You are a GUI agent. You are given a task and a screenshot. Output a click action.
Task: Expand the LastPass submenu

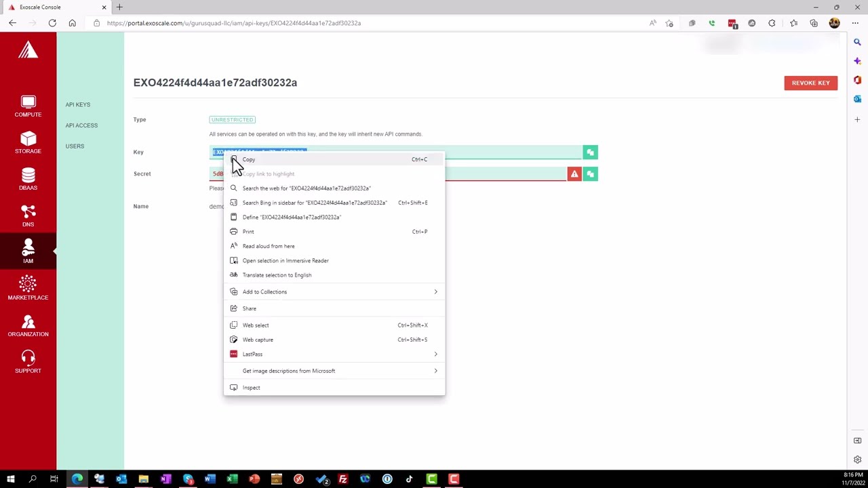pos(334,354)
